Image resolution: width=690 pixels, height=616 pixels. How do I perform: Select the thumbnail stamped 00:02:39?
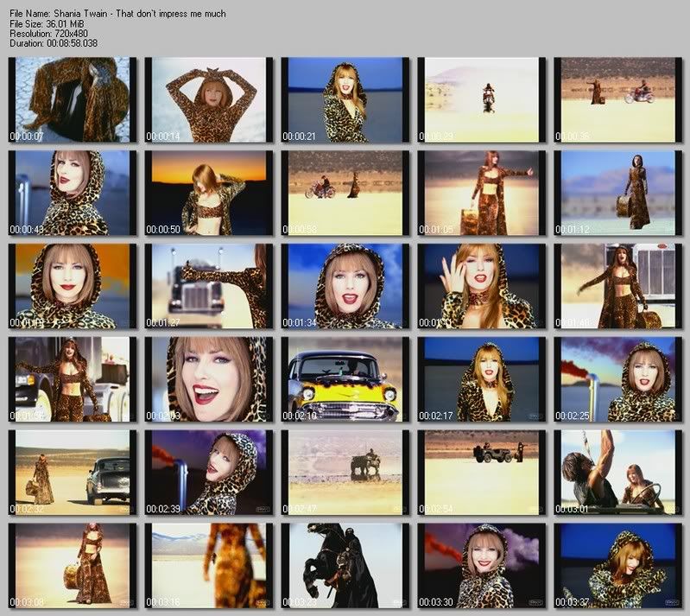(x=209, y=473)
